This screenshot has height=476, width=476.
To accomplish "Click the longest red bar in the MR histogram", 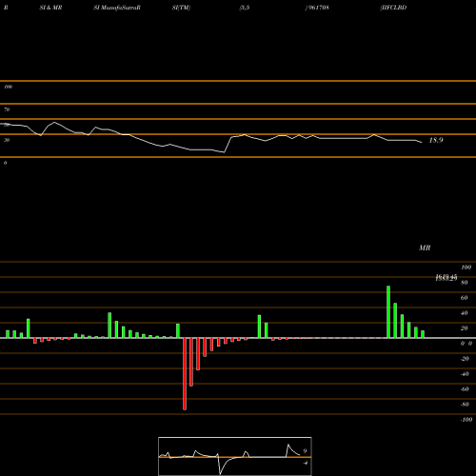I will pos(185,374).
